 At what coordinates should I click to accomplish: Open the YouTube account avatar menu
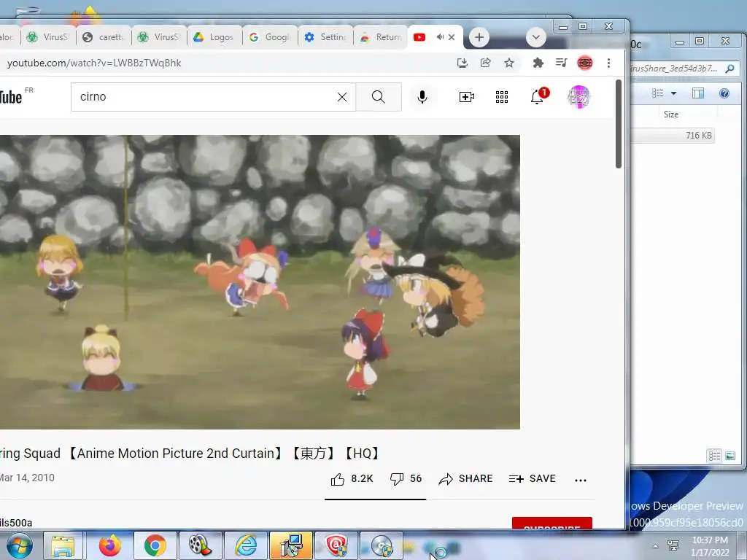(x=578, y=97)
